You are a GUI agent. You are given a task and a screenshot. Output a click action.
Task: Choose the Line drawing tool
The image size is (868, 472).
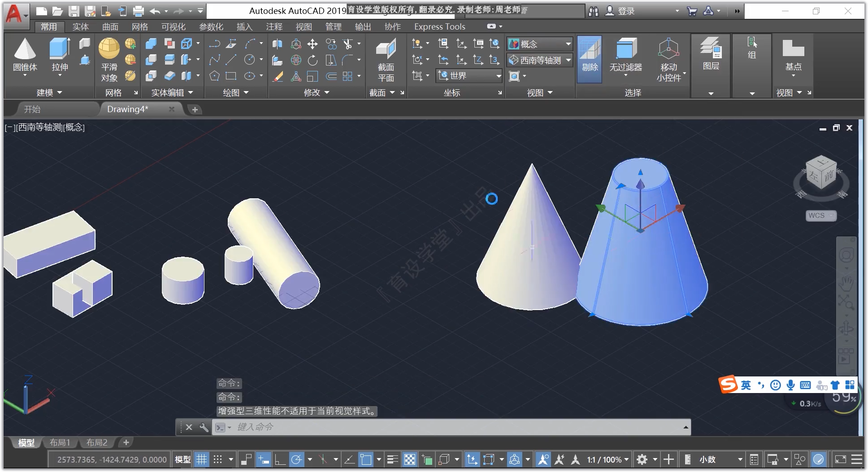[231, 60]
